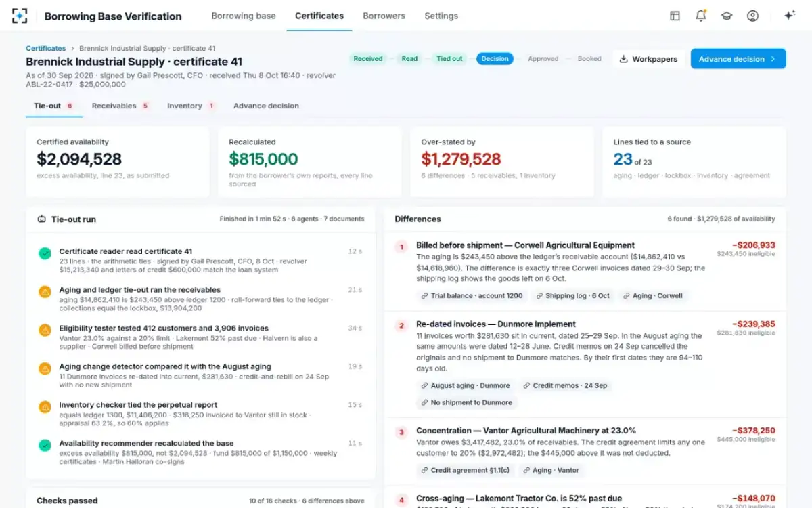Image resolution: width=812 pixels, height=508 pixels.
Task: Click difference number 3 badge
Action: coord(401,432)
